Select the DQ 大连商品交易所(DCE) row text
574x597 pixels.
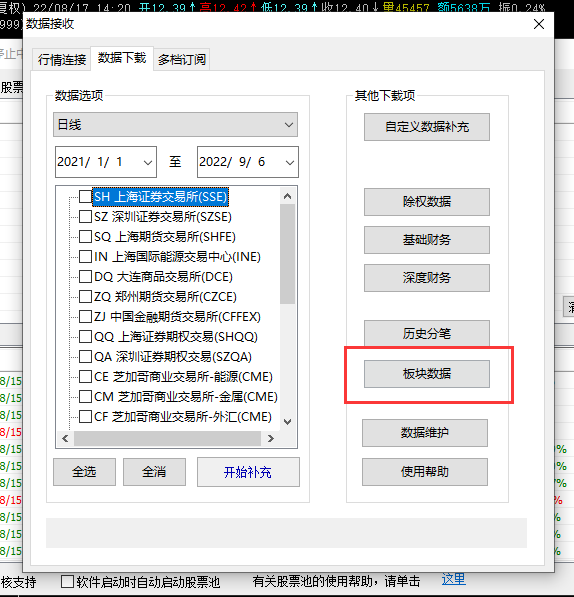(x=163, y=277)
